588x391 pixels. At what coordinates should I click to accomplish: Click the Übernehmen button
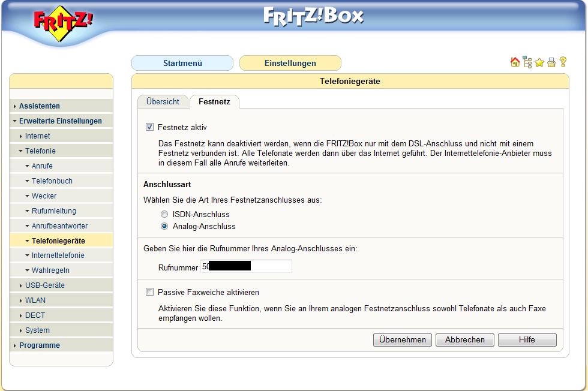coord(403,339)
